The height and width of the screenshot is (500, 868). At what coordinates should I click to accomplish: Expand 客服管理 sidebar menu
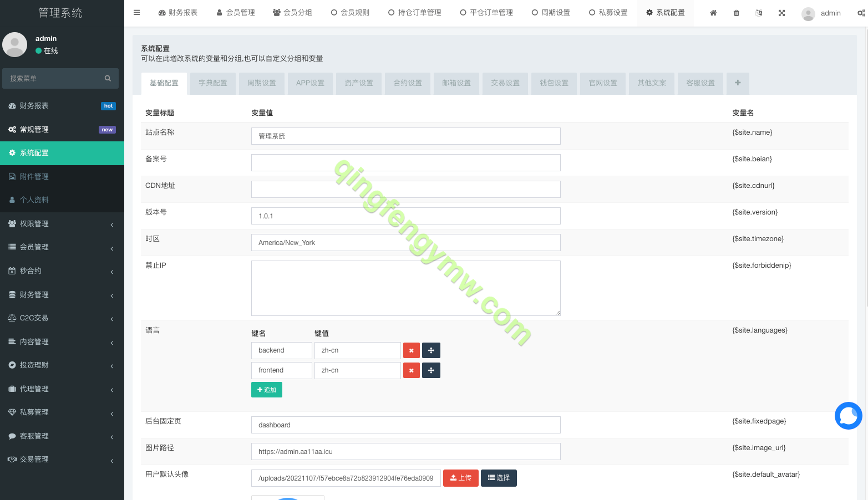click(x=62, y=436)
